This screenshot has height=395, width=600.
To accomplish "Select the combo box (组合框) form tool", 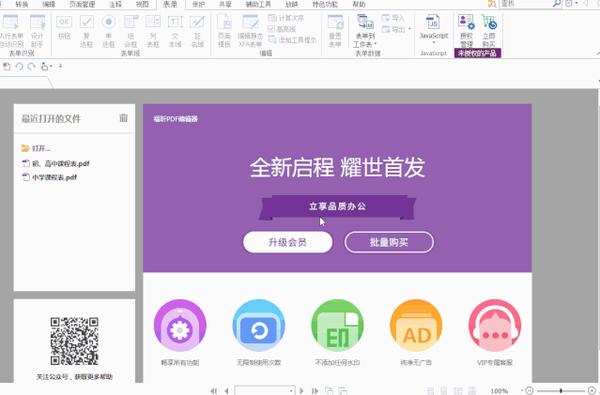I will tap(131, 31).
